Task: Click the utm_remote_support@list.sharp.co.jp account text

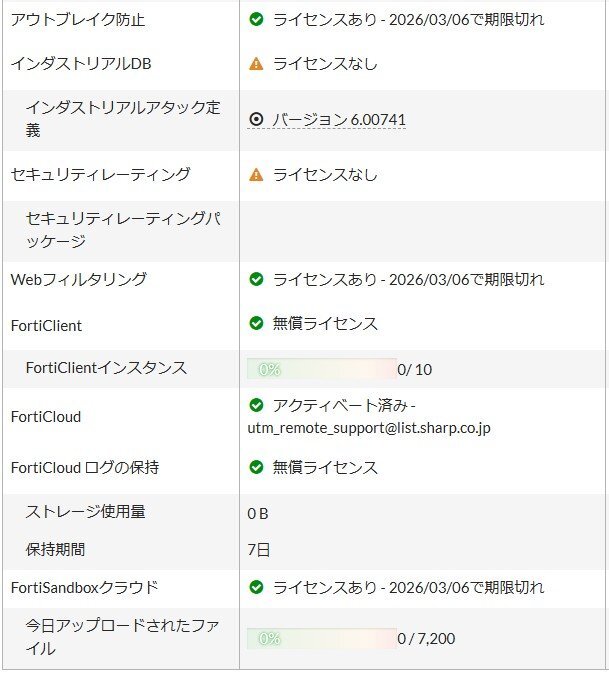Action: (x=369, y=428)
